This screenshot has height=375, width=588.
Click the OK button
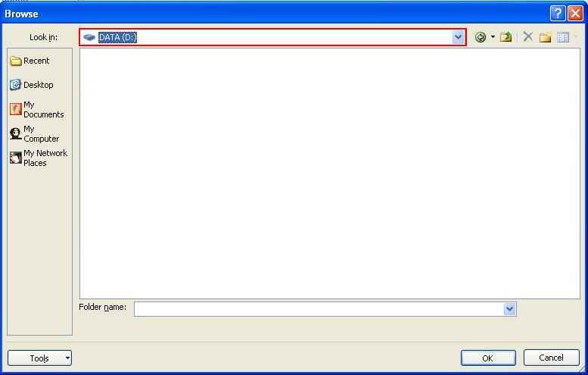[488, 358]
